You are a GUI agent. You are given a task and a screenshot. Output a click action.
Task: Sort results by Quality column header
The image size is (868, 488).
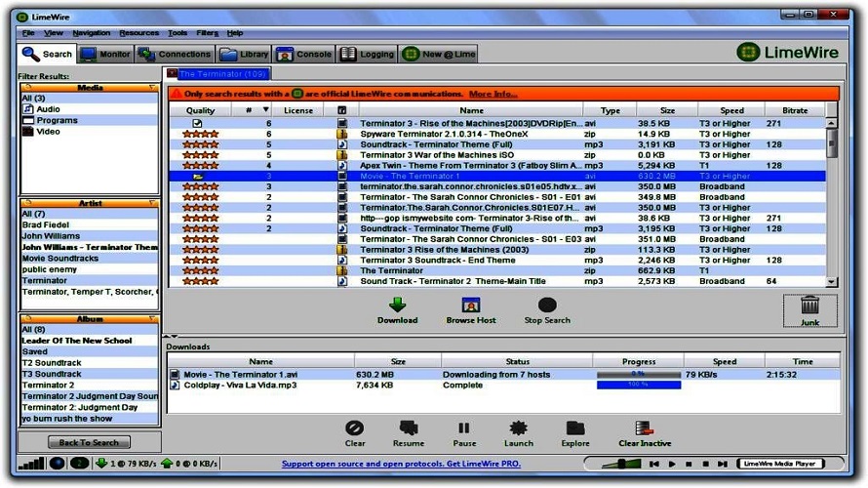(200, 110)
